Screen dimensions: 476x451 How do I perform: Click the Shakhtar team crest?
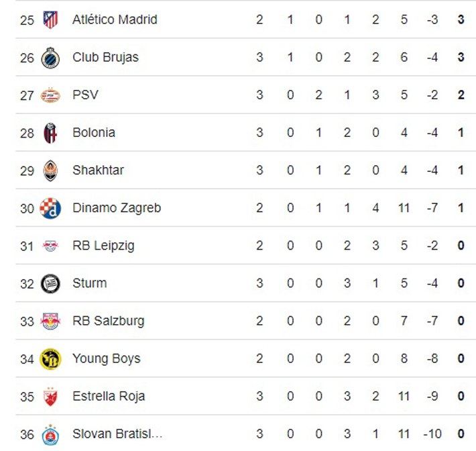pos(50,170)
